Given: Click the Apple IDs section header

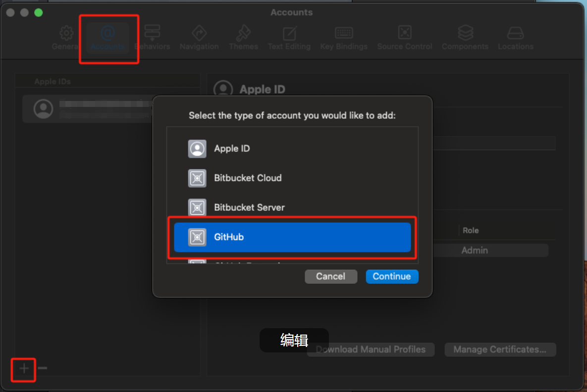Looking at the screenshot, I should [x=53, y=82].
